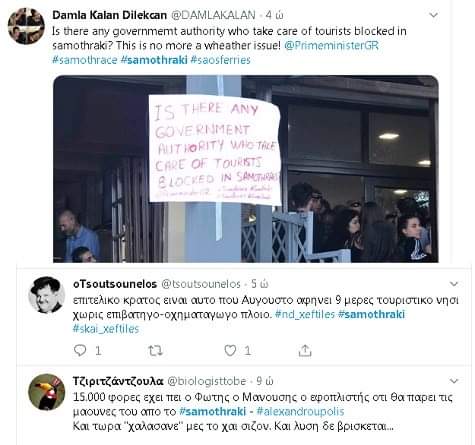Open @biologisttobe handle

pos(206,381)
